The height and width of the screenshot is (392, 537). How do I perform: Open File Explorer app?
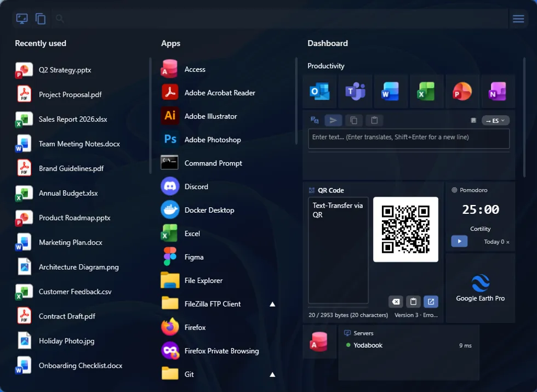coord(219,280)
